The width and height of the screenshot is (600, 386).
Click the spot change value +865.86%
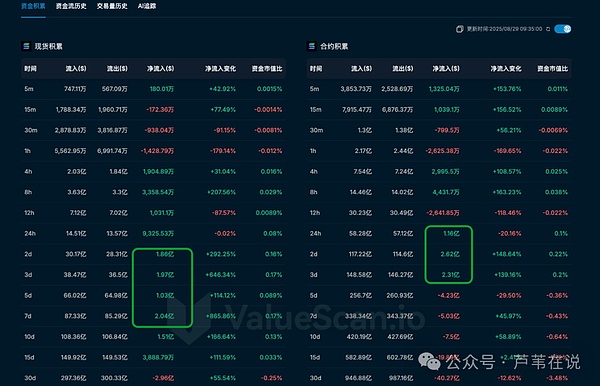pyautogui.click(x=221, y=316)
